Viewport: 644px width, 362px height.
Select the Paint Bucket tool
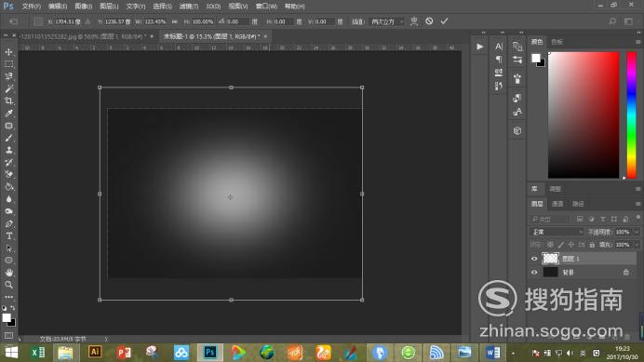8,187
